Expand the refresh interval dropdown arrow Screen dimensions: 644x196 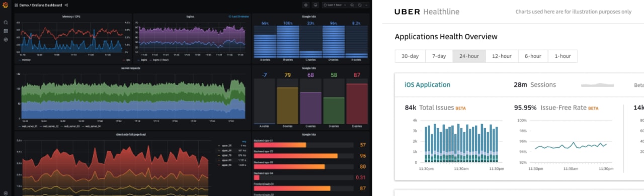tap(366, 5)
